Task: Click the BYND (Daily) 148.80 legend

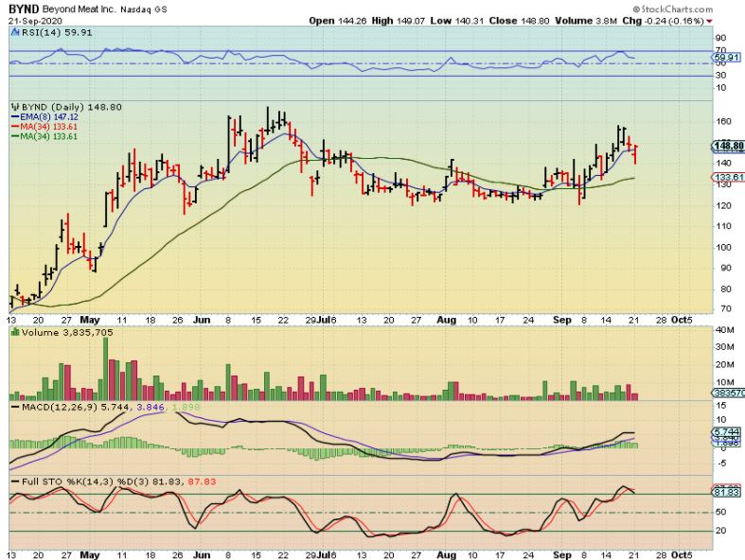Action: coord(72,107)
